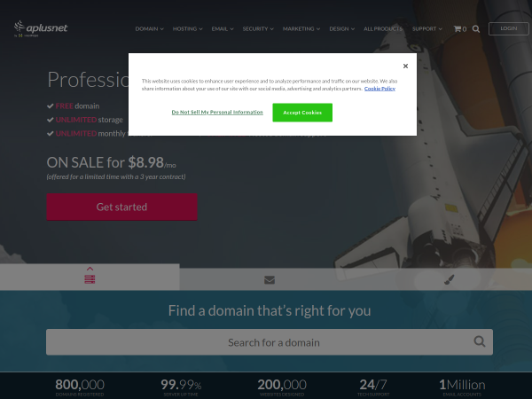Expand the Security dropdown menu
The height and width of the screenshot is (399, 532).
(258, 29)
